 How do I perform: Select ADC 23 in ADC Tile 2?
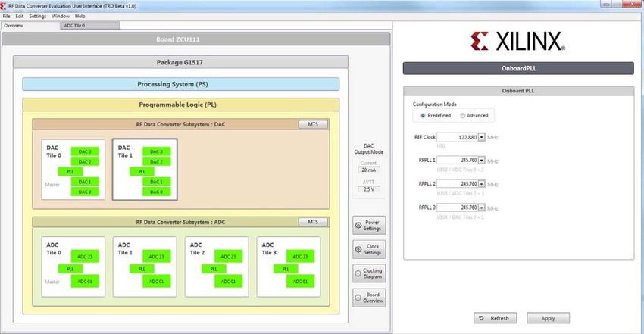point(228,257)
